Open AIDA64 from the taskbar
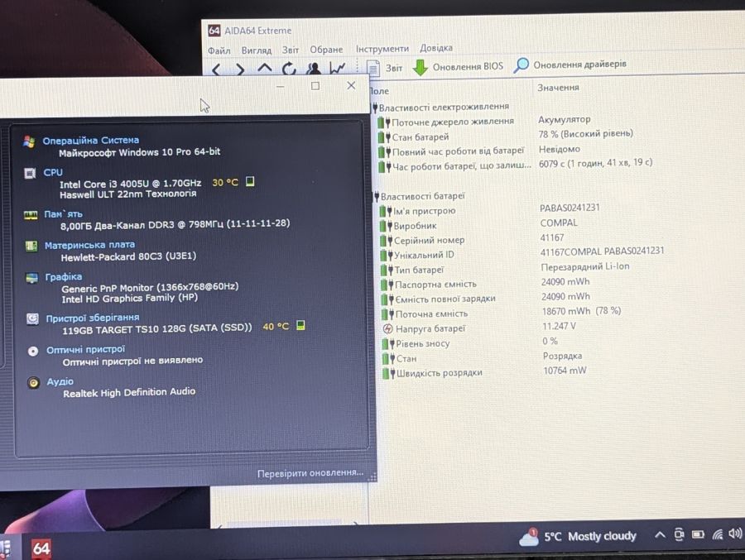Screen dimensions: 745x560 pyautogui.click(x=41, y=548)
